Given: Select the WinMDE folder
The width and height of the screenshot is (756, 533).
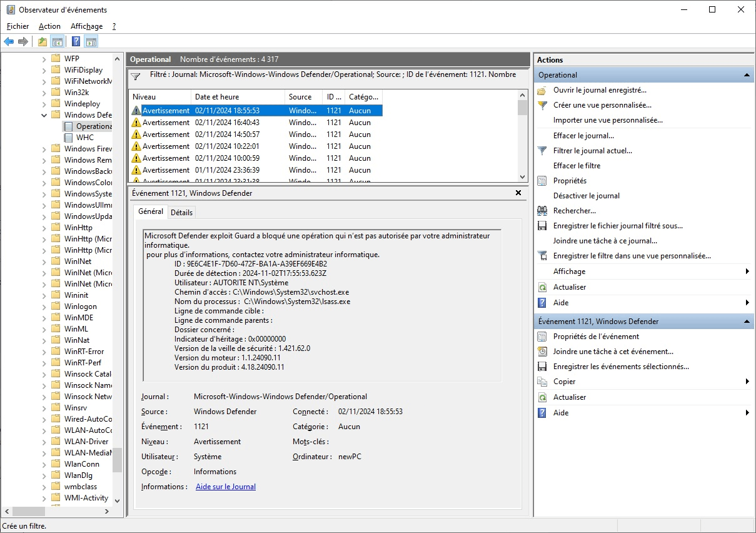Looking at the screenshot, I should point(78,318).
